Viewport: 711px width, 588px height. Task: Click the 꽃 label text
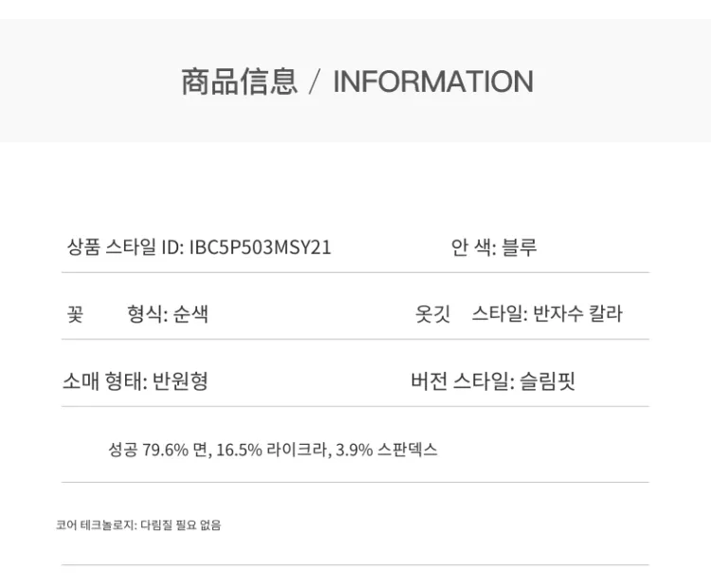pyautogui.click(x=75, y=315)
